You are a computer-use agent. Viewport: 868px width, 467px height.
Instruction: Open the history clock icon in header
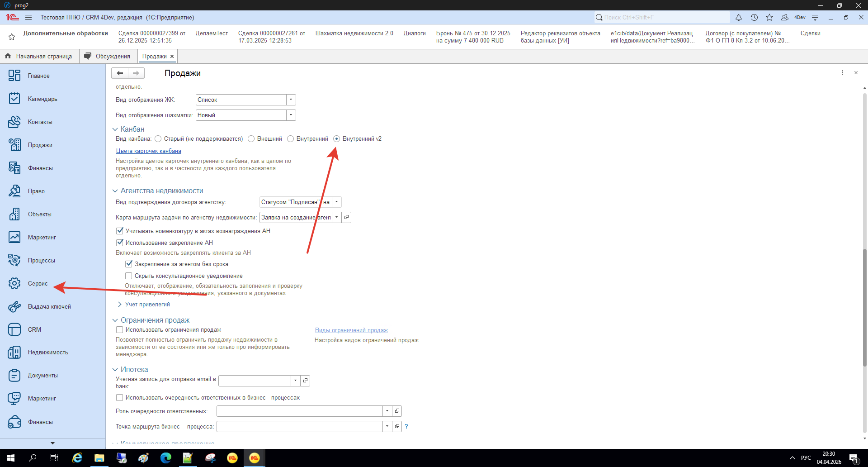coord(754,17)
